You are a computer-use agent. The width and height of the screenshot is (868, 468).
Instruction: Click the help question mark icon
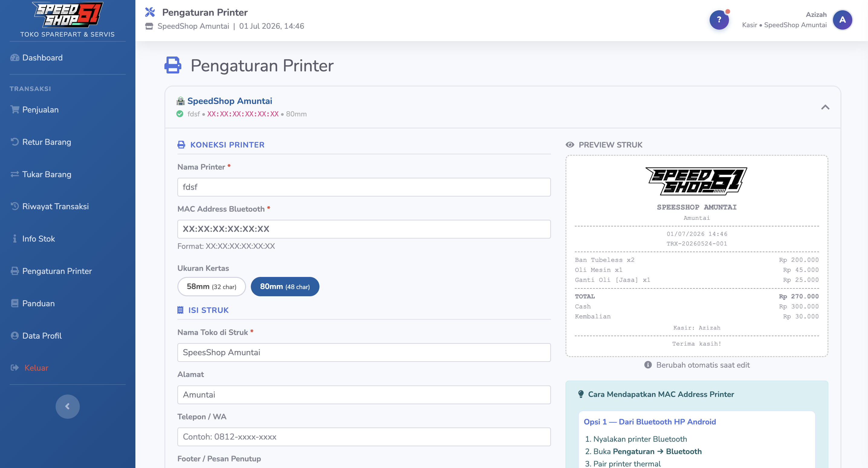[x=719, y=20]
